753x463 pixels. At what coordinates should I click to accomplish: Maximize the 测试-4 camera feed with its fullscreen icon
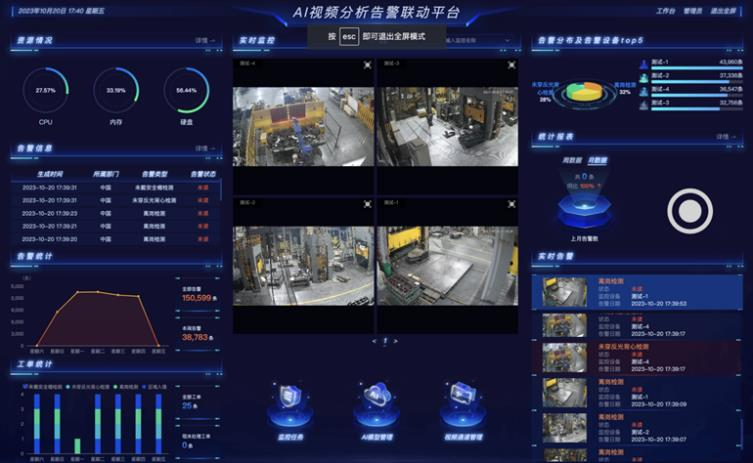click(x=367, y=64)
